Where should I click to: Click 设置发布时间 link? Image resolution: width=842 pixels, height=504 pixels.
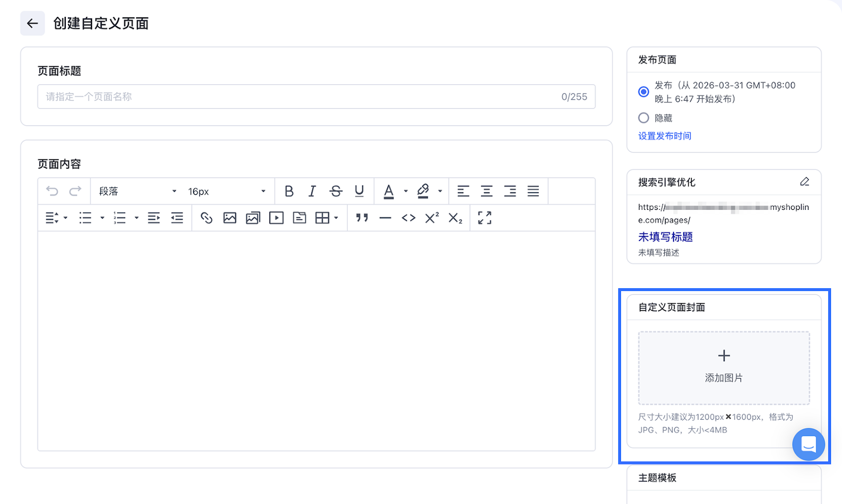click(665, 136)
